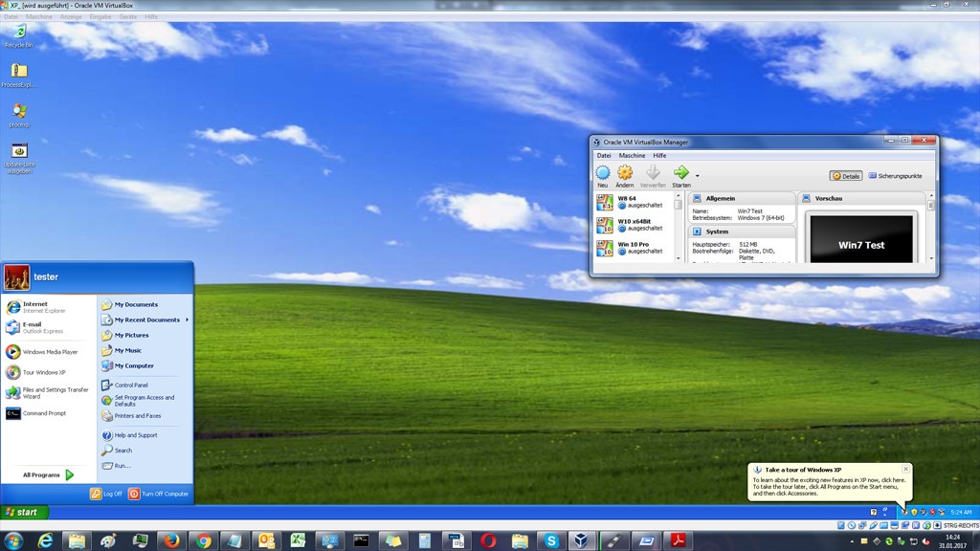Click the Neu toolbar icon in VirtualBox Manager

click(x=603, y=173)
